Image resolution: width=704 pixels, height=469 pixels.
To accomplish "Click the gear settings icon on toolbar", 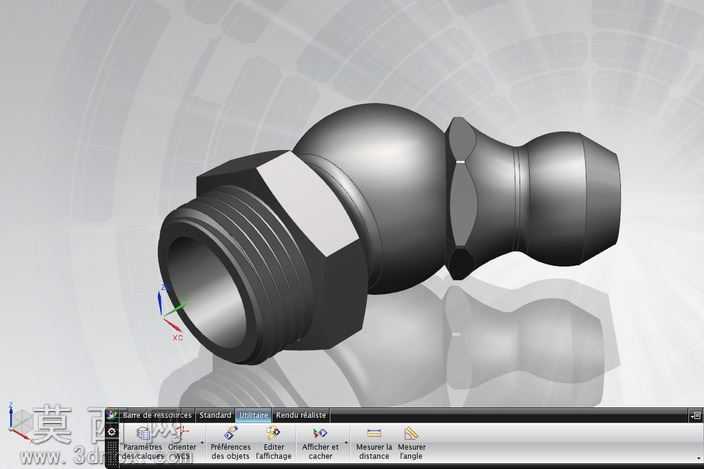I will tap(112, 432).
